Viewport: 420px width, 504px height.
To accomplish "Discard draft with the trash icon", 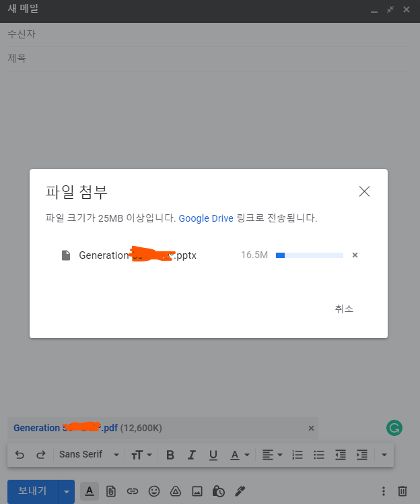I will (x=403, y=491).
